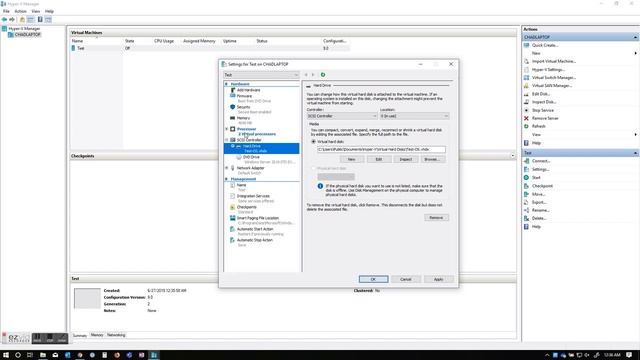This screenshot has height=360, width=640.
Task: Open the Help menu in menu bar
Action: [49, 11]
